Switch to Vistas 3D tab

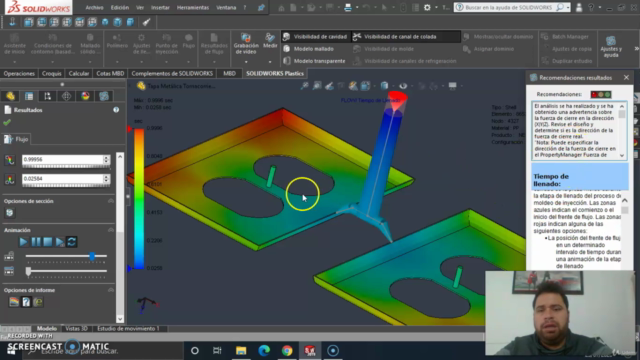coord(76,329)
